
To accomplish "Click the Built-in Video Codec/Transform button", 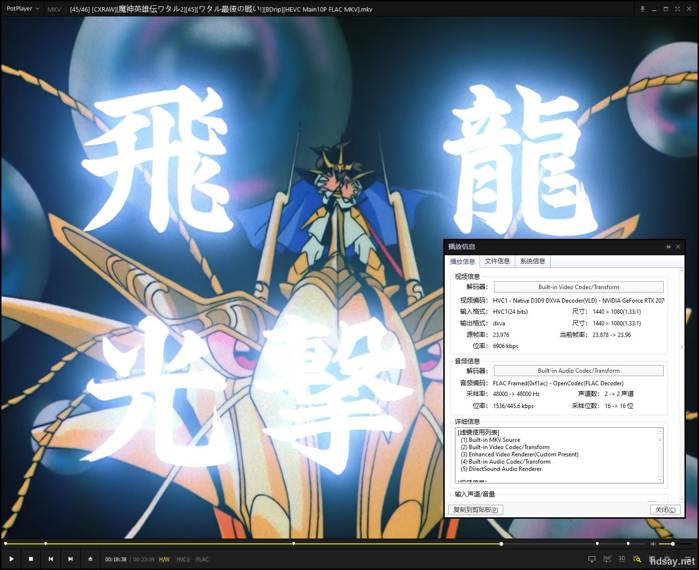I will [x=579, y=287].
